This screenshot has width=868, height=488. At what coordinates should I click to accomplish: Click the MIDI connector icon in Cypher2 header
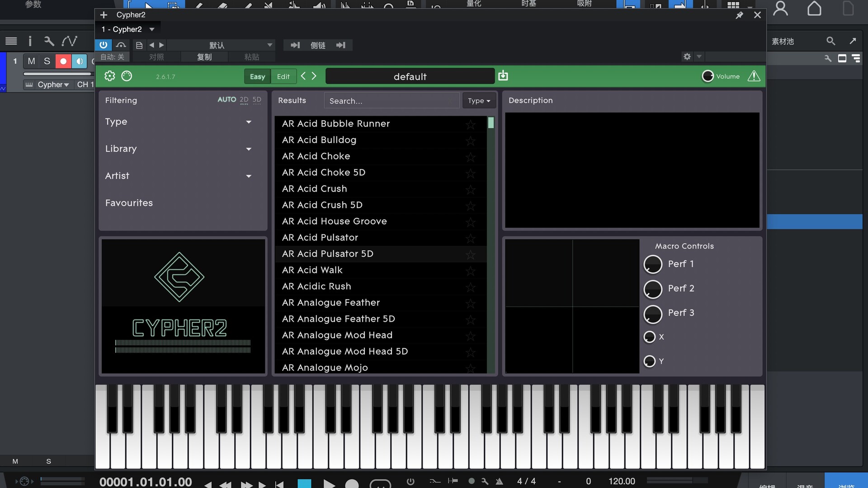(x=127, y=76)
